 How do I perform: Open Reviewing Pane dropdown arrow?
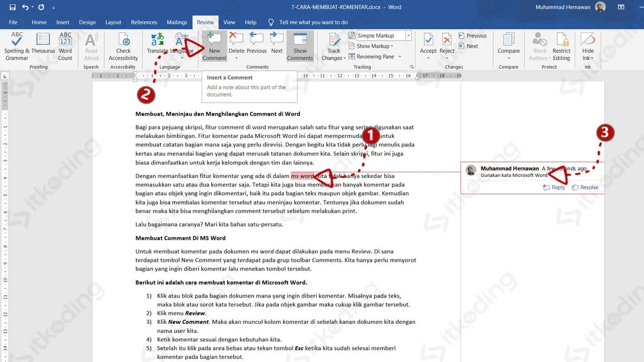point(400,57)
